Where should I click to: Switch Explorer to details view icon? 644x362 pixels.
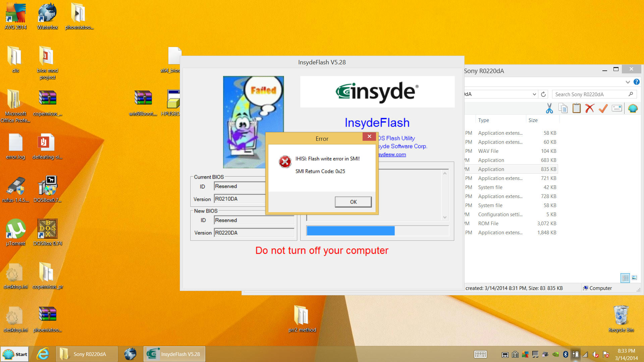coord(625,278)
